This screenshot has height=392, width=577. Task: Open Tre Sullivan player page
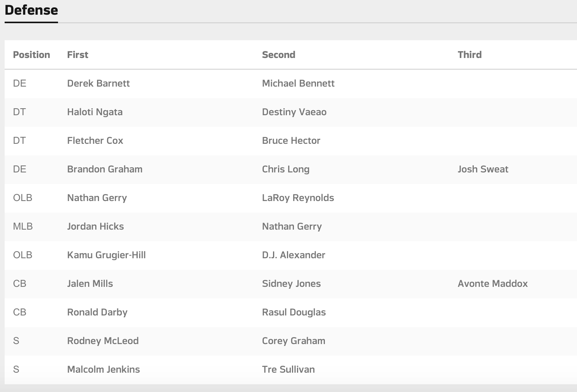click(x=288, y=370)
